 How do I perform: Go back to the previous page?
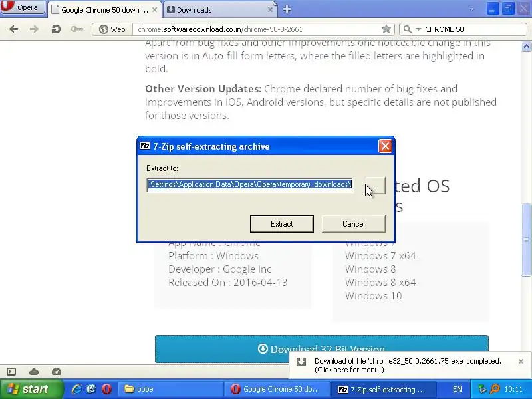[x=13, y=29]
